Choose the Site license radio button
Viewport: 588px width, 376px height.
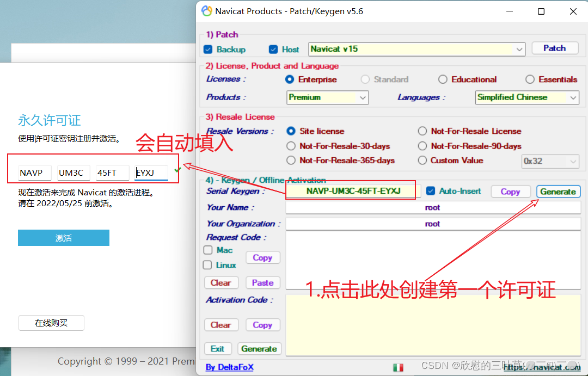coord(291,131)
